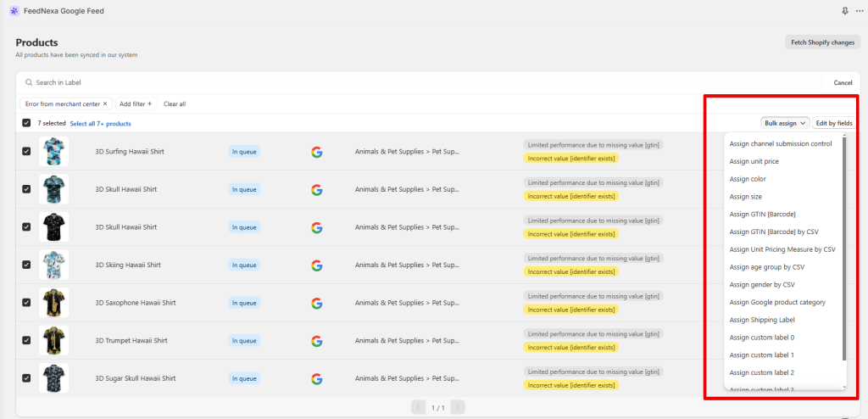Click Fetch Shopify changes button
This screenshot has width=868, height=419.
pos(822,42)
